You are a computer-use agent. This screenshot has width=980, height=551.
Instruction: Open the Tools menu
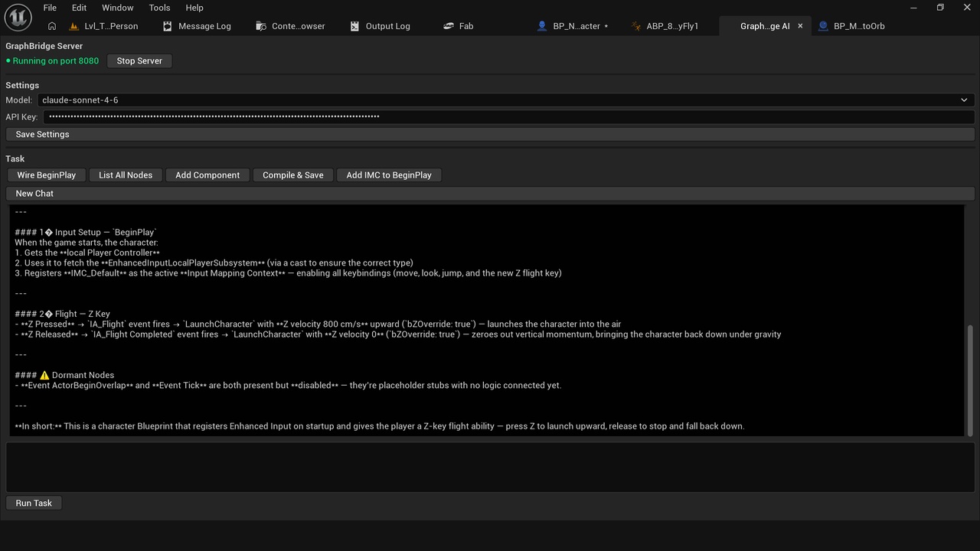[159, 8]
